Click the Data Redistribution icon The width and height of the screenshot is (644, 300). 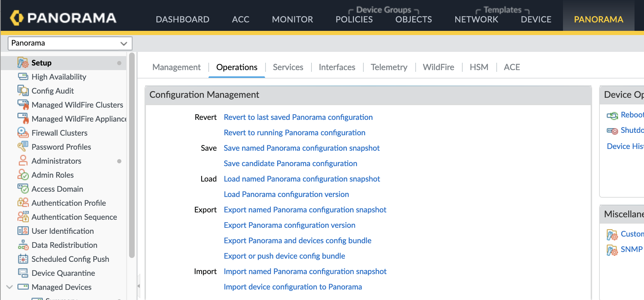click(x=23, y=245)
